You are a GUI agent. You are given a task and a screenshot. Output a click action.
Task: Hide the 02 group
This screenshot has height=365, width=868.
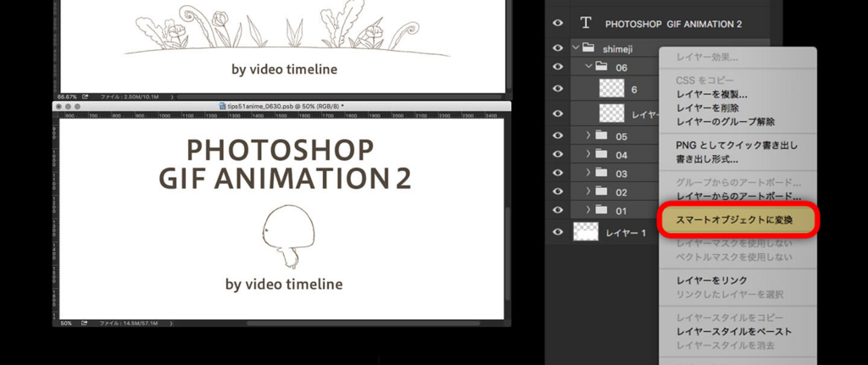(558, 192)
